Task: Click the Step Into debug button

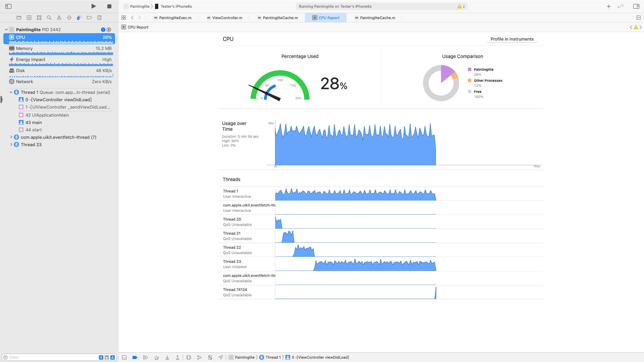Action: (x=167, y=358)
